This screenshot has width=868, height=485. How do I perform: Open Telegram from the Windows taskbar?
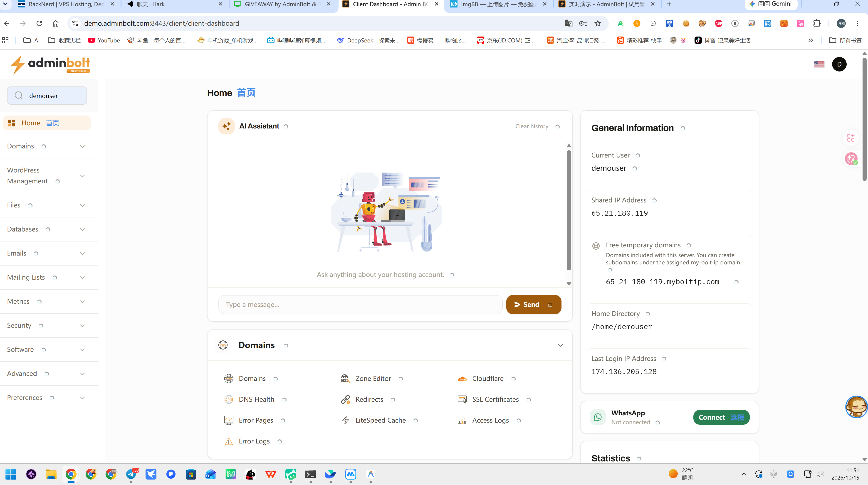(x=131, y=474)
